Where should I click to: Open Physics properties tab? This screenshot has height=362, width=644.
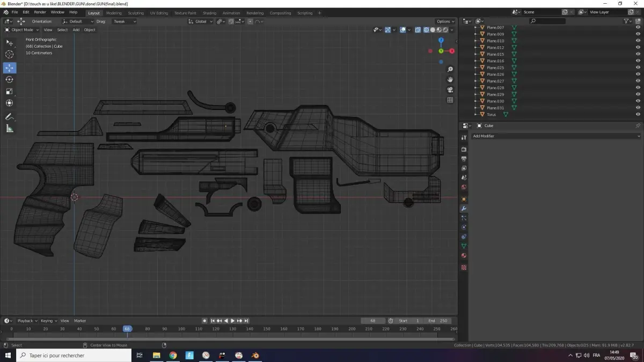tap(464, 227)
